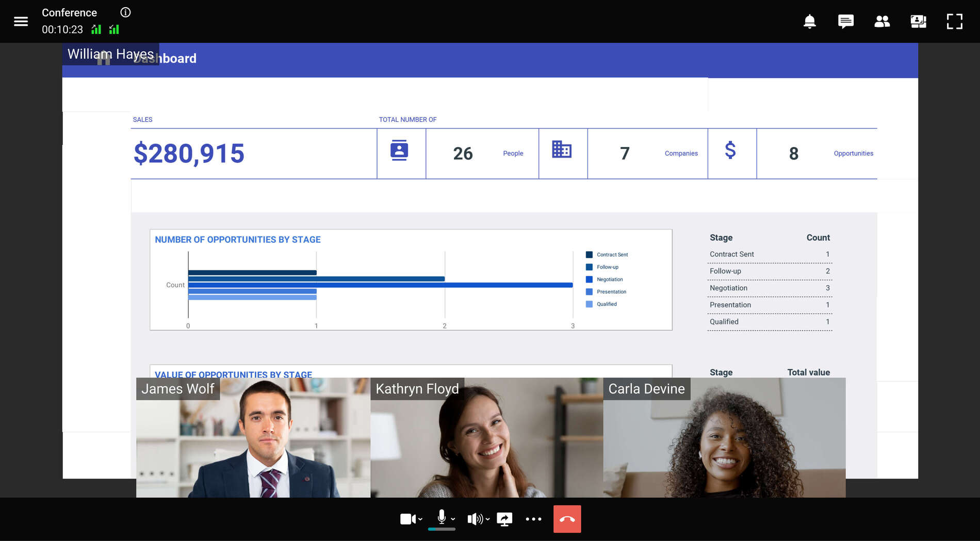The height and width of the screenshot is (541, 980).
Task: Mute the speaker output
Action: 475,519
